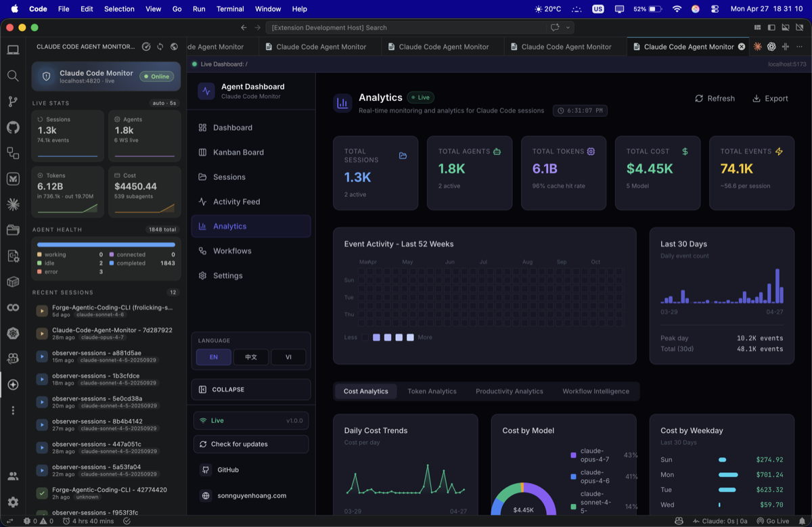Open Remote Explorer monitor icon in activity bar
The height and width of the screenshot is (527, 812).
coord(13,50)
